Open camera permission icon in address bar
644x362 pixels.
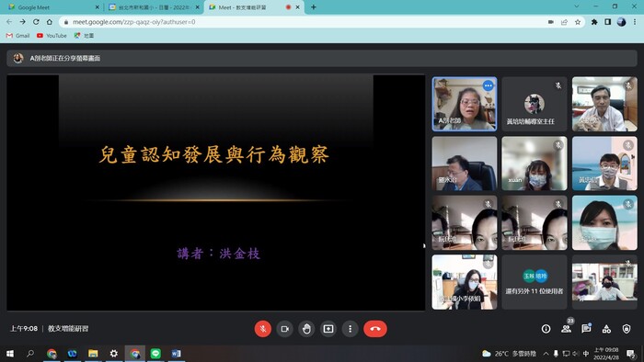(551, 22)
